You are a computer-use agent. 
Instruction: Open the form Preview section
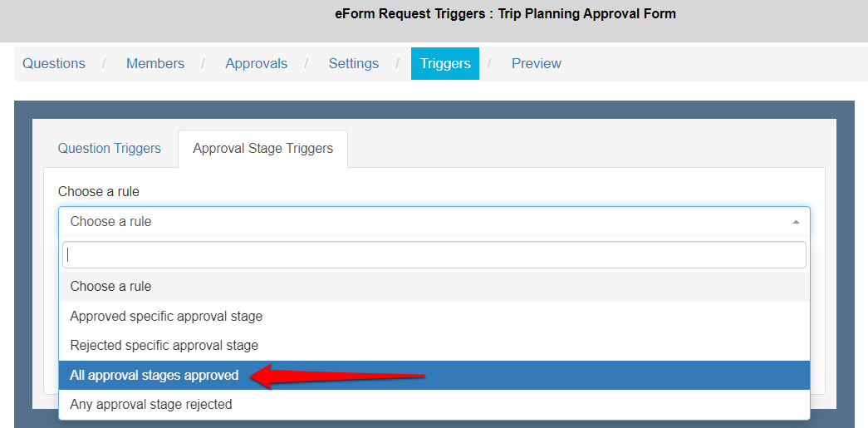point(537,63)
